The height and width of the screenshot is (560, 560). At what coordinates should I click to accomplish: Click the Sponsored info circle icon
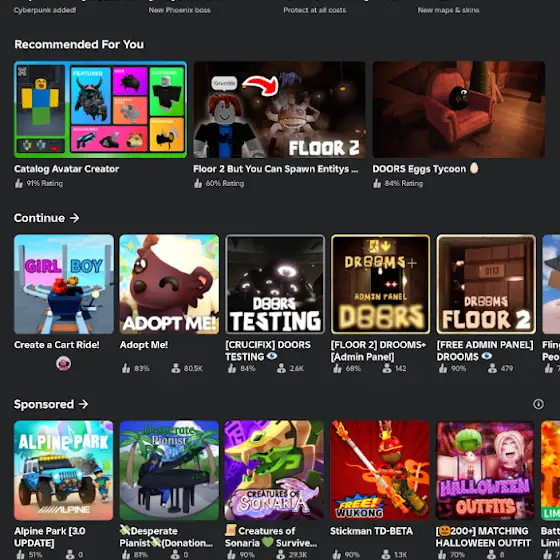pyautogui.click(x=538, y=404)
